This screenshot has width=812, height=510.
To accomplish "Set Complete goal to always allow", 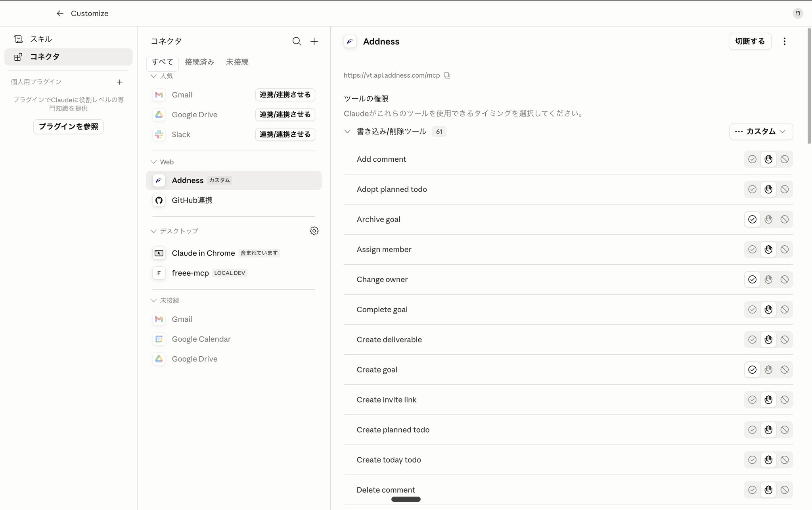I will tap(752, 309).
